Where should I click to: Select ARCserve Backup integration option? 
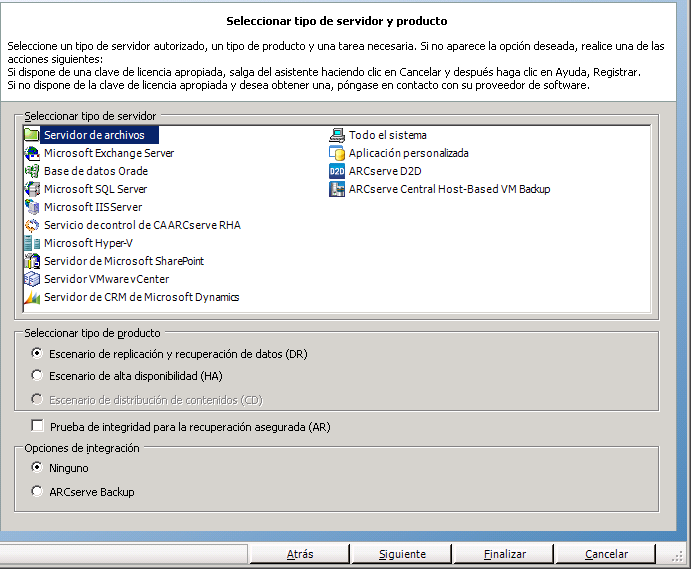tap(37, 491)
